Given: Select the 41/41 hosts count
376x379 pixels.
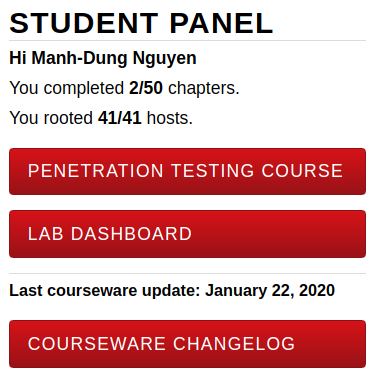Looking at the screenshot, I should [120, 118].
